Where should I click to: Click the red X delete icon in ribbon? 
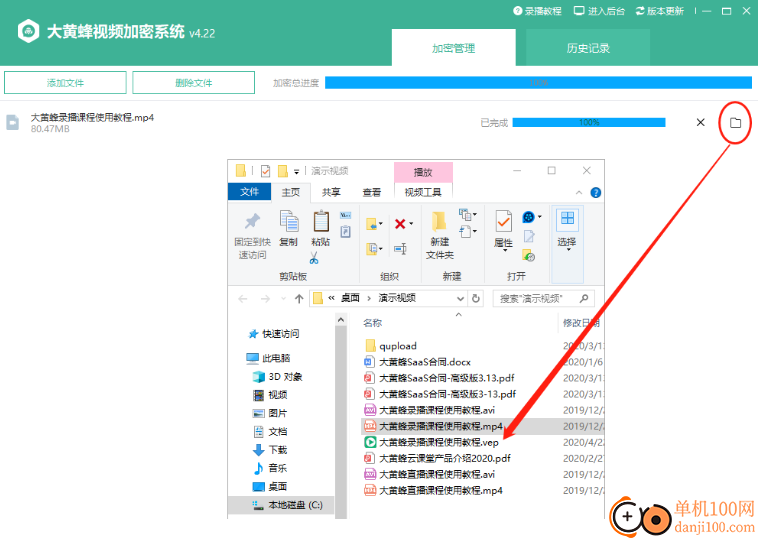(400, 224)
